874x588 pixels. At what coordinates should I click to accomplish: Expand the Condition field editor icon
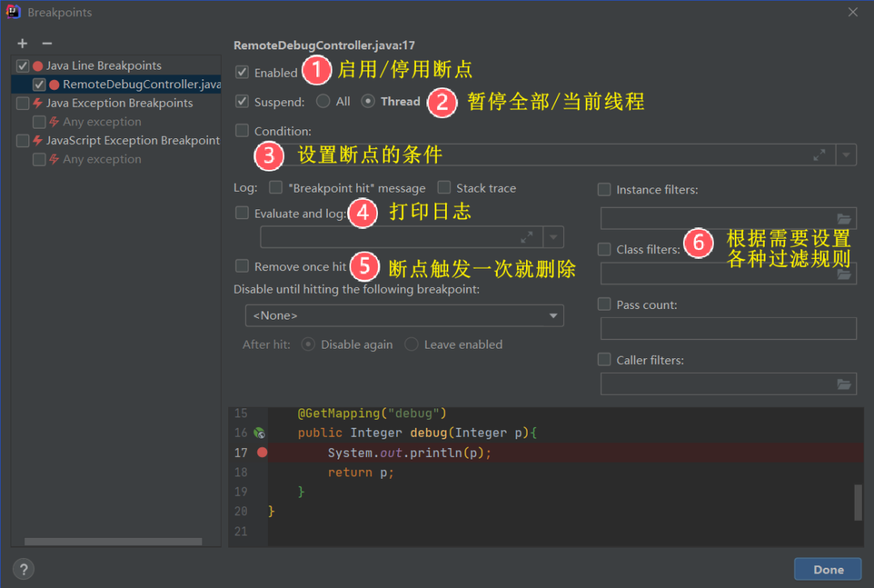click(819, 154)
